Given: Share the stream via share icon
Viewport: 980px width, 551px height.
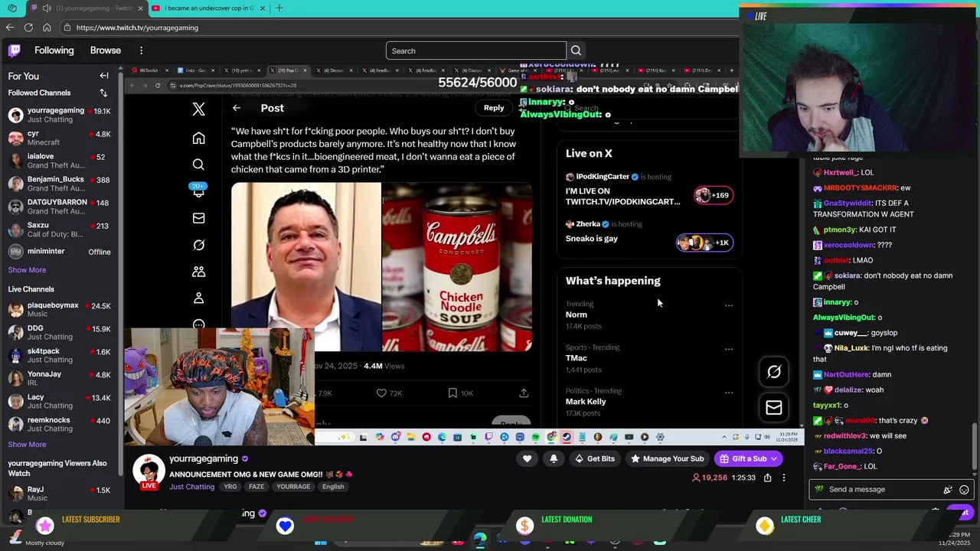Looking at the screenshot, I should tap(767, 478).
